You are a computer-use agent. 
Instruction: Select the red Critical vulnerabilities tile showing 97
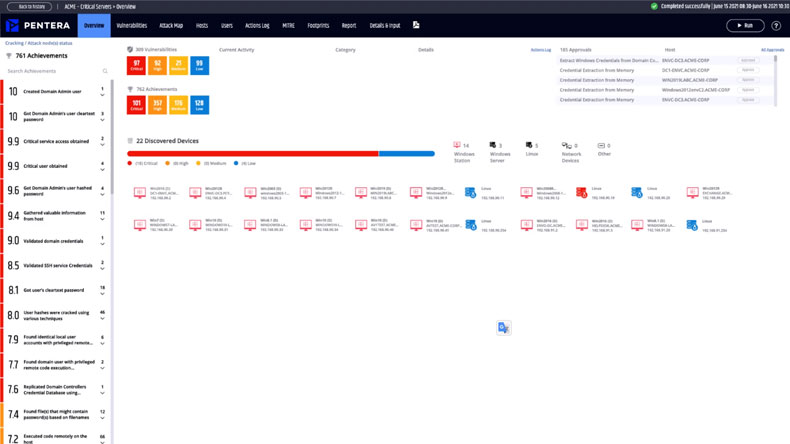(136, 66)
